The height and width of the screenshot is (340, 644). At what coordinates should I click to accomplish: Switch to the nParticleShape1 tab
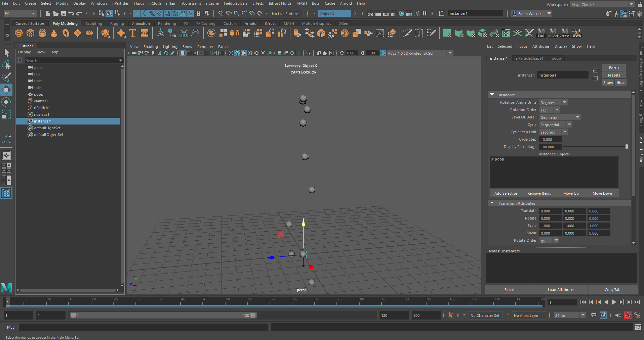click(x=529, y=58)
